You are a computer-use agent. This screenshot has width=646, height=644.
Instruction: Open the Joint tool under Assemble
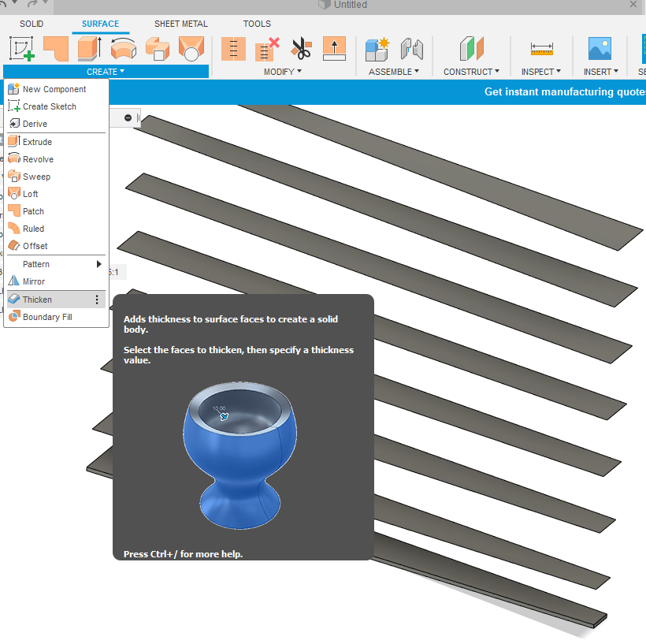412,48
